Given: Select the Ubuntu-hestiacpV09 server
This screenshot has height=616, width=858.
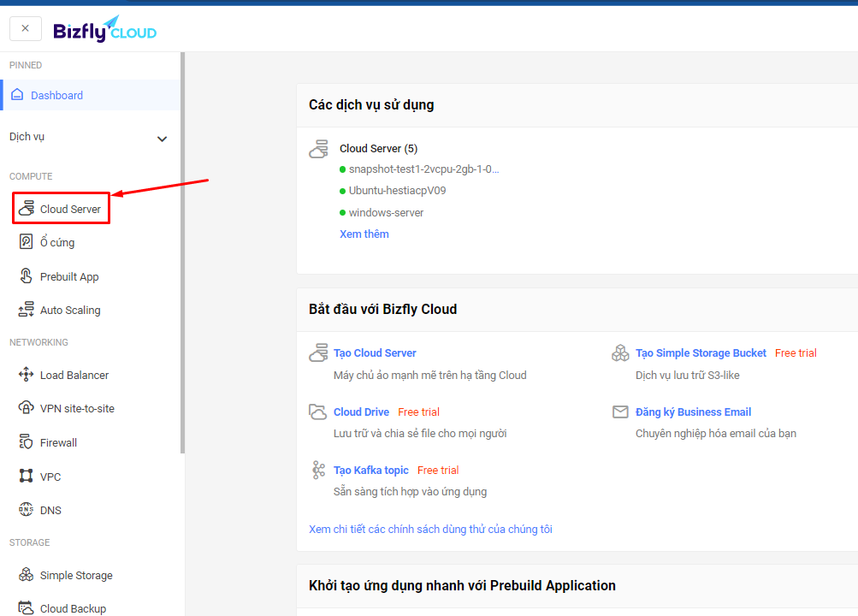Looking at the screenshot, I should (397, 191).
